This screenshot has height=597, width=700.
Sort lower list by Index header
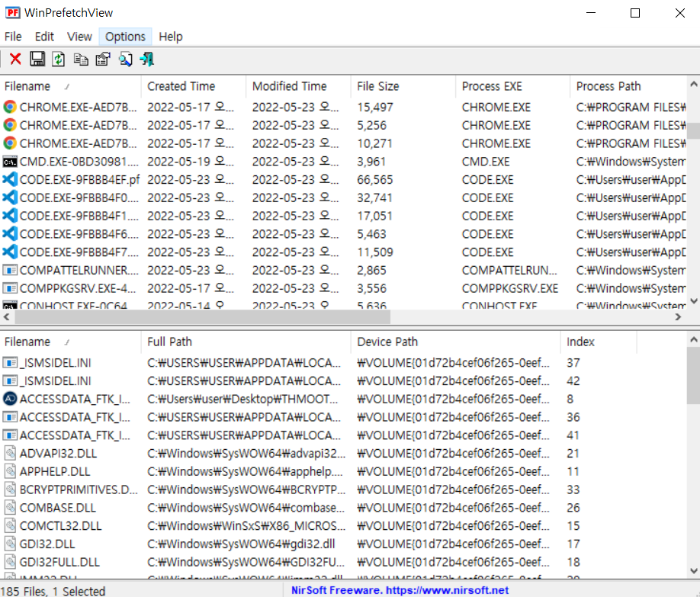pos(599,342)
